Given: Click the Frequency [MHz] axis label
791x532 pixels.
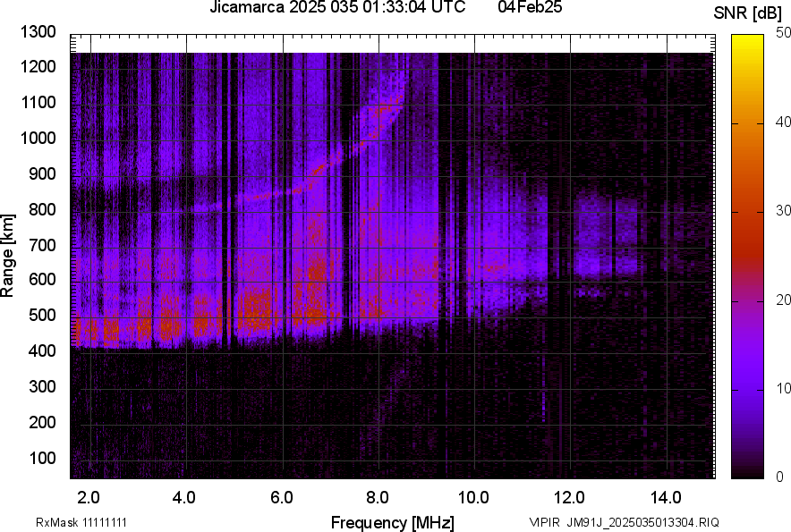Looking at the screenshot, I should [392, 522].
